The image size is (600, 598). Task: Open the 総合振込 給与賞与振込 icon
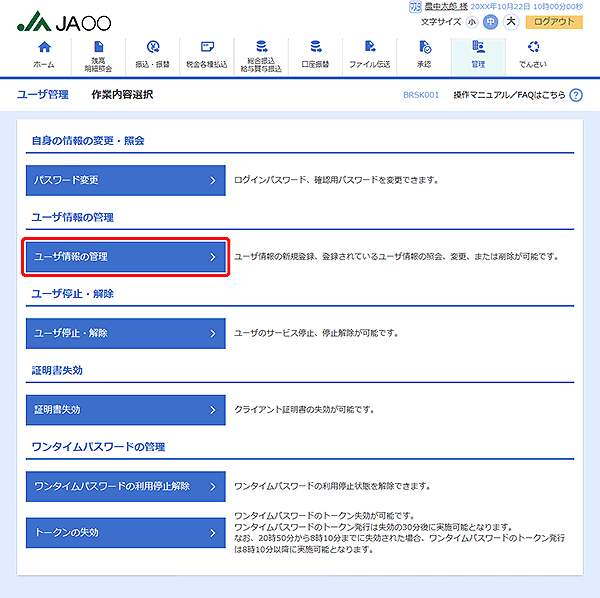[261, 46]
